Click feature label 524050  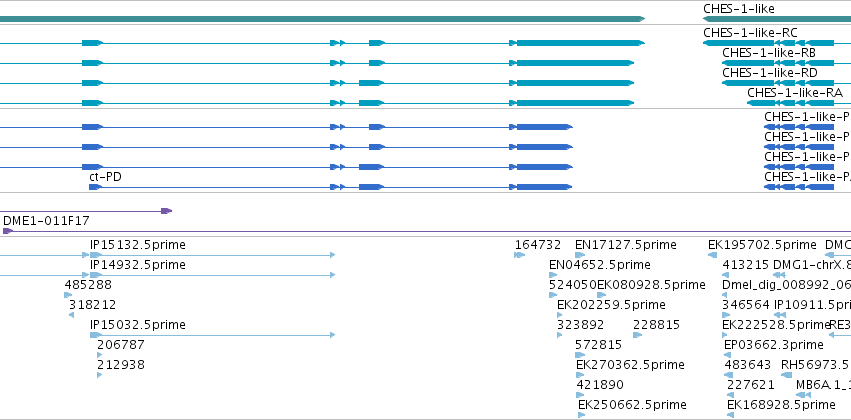573,284
